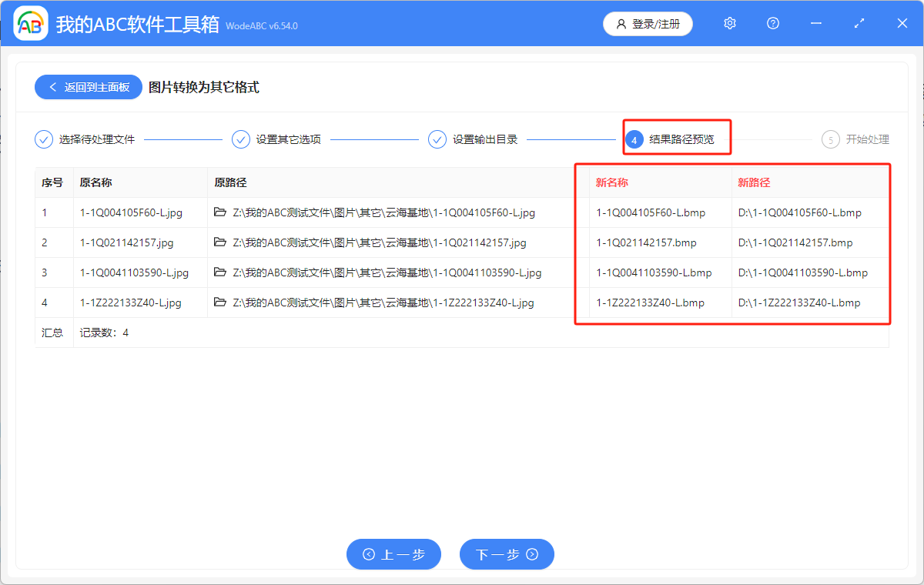Click the checkmark icon for 设置其它选项 step
Image resolution: width=924 pixels, height=585 pixels.
pos(241,139)
